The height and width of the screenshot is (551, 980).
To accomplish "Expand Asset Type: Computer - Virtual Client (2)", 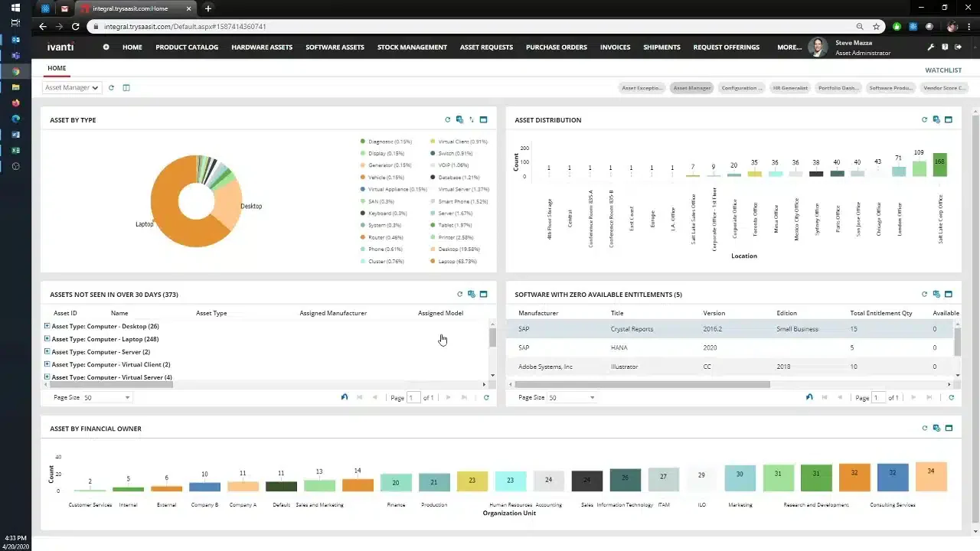I will pos(47,364).
